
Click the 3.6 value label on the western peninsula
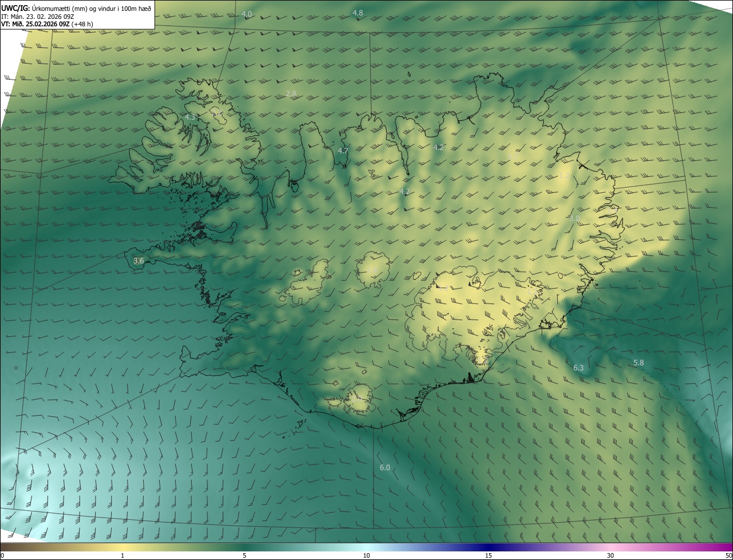tap(139, 261)
